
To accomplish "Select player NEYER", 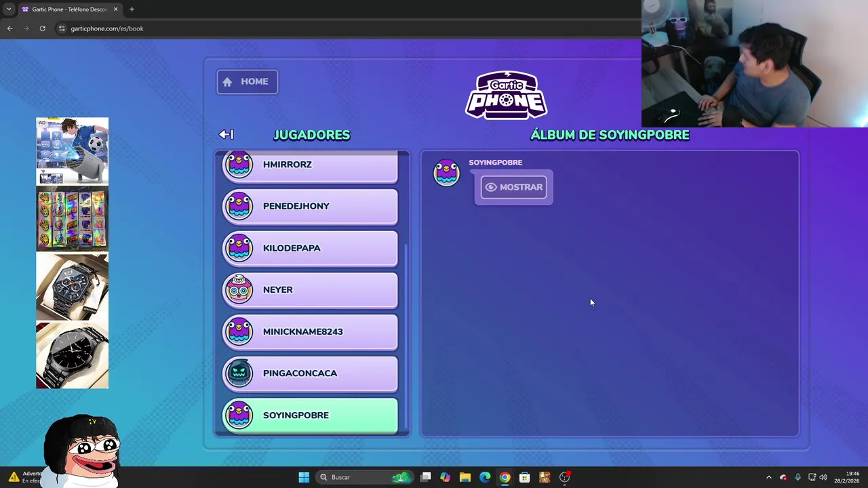I will pos(311,290).
